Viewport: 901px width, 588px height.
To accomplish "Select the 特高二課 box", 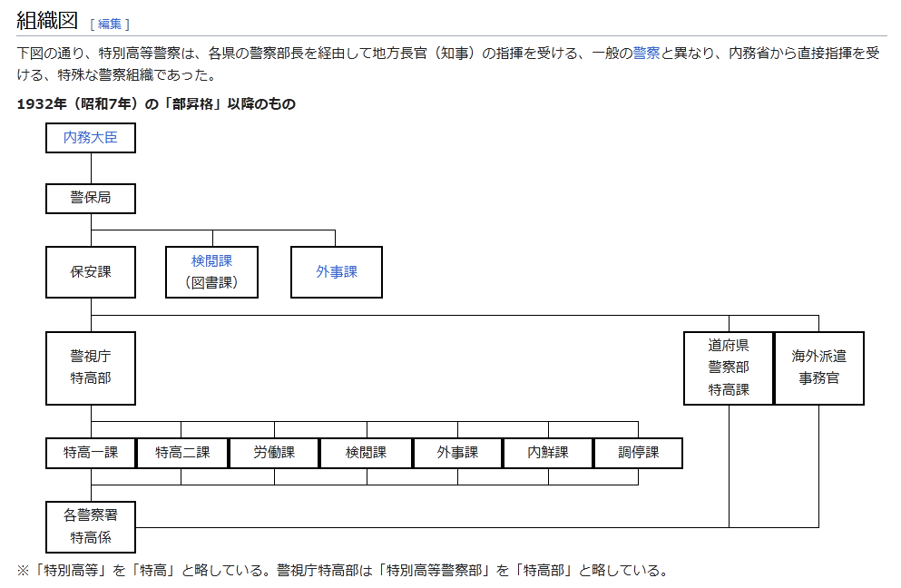I will 182,453.
